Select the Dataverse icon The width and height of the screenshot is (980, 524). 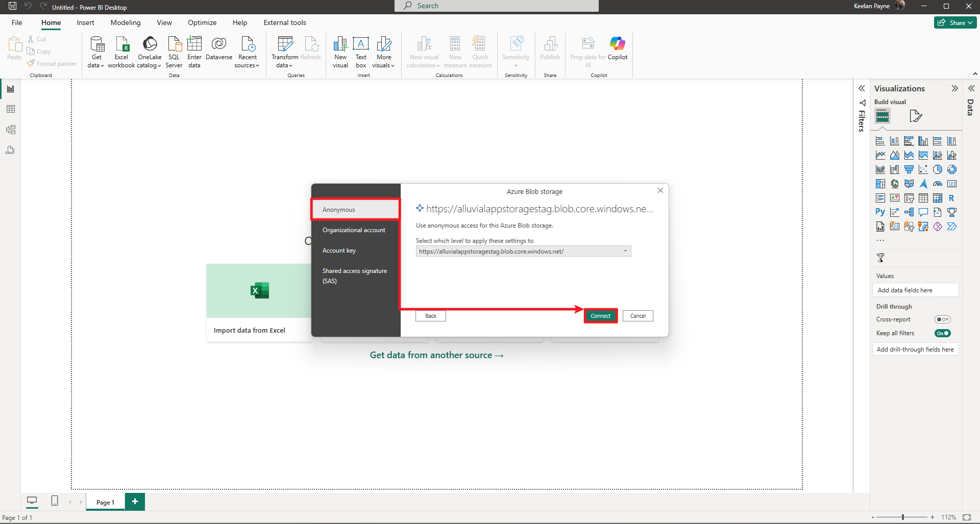(x=219, y=45)
